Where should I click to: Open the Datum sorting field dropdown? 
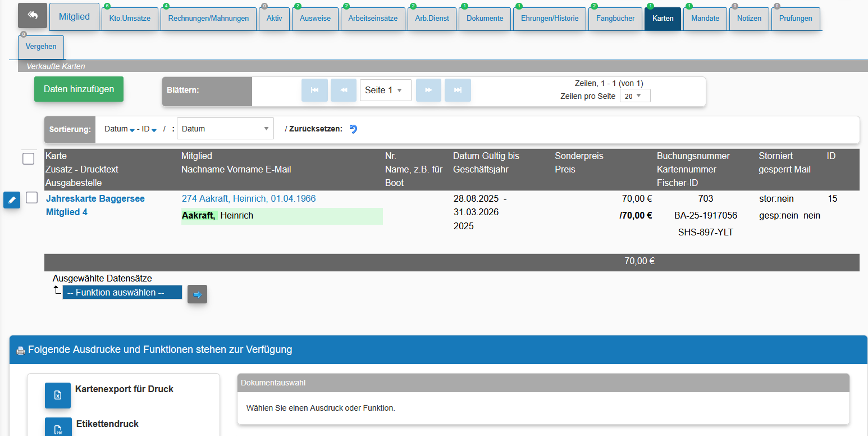pyautogui.click(x=225, y=129)
